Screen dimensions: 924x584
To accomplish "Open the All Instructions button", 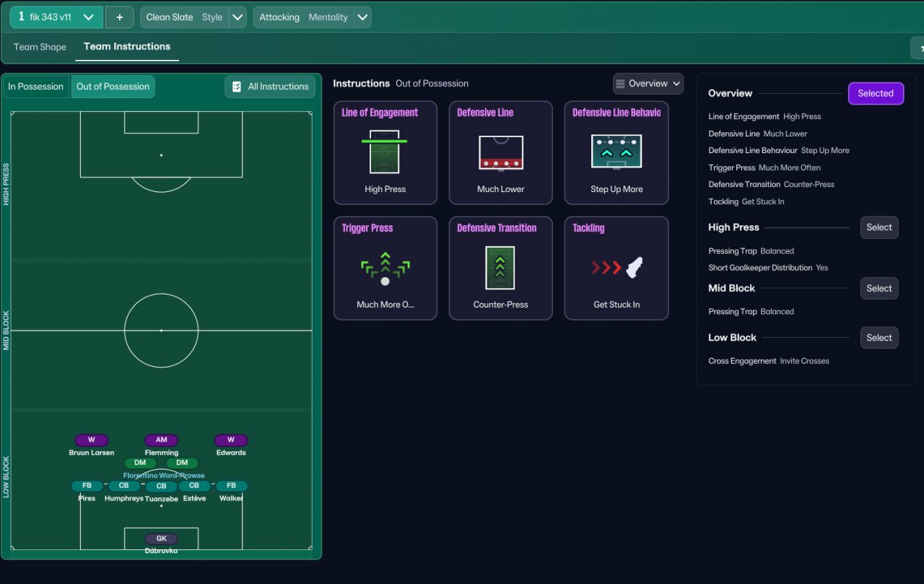I will click(x=270, y=87).
